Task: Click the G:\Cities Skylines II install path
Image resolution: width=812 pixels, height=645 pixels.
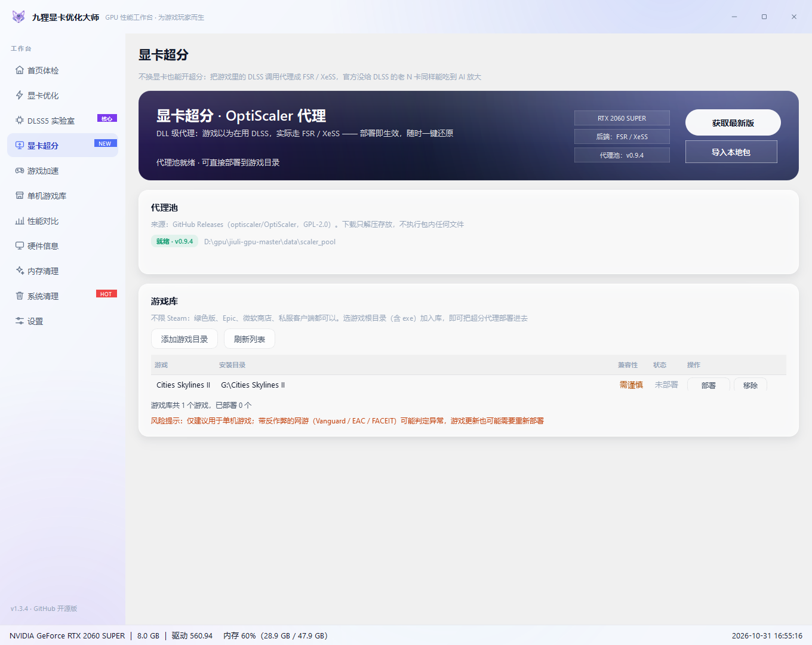Action: click(253, 385)
